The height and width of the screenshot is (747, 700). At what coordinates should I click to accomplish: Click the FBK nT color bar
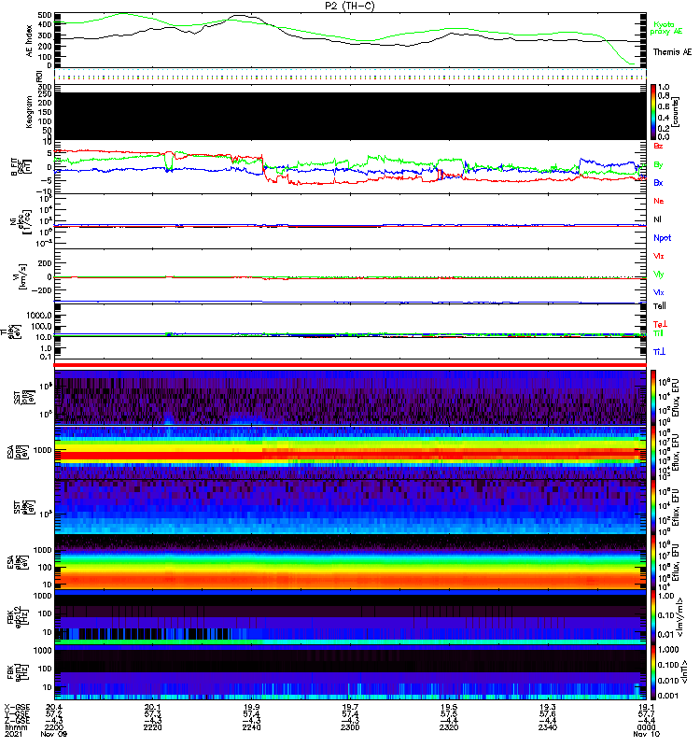pyautogui.click(x=653, y=672)
